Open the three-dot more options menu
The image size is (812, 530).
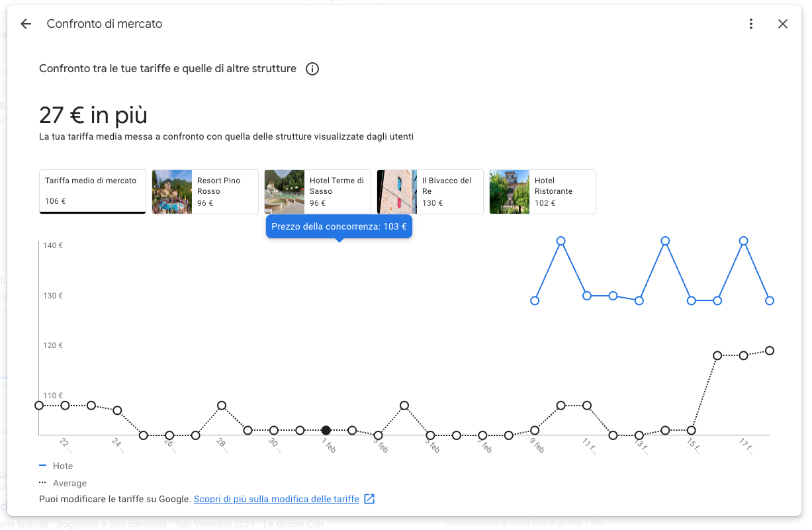[x=751, y=24]
